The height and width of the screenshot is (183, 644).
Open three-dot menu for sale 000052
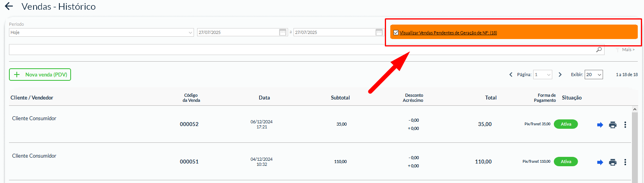625,125
